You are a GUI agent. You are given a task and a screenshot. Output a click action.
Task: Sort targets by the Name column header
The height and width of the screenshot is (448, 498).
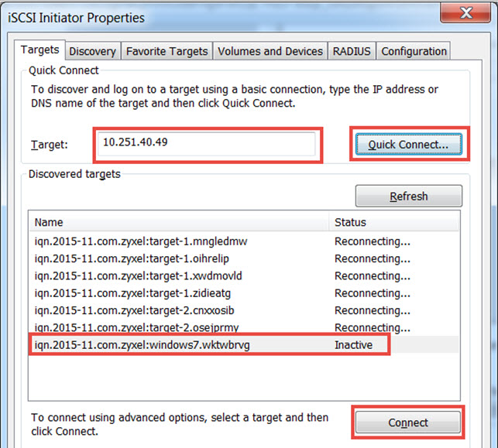click(178, 222)
